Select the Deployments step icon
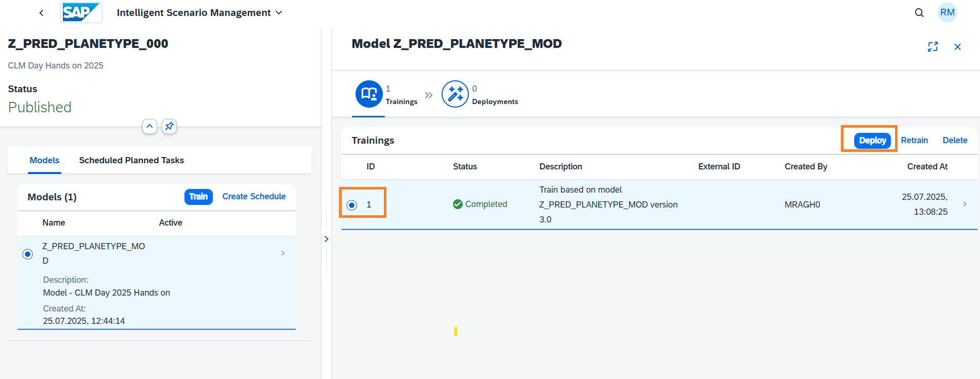Viewport: 980px width, 379px height. coord(455,94)
